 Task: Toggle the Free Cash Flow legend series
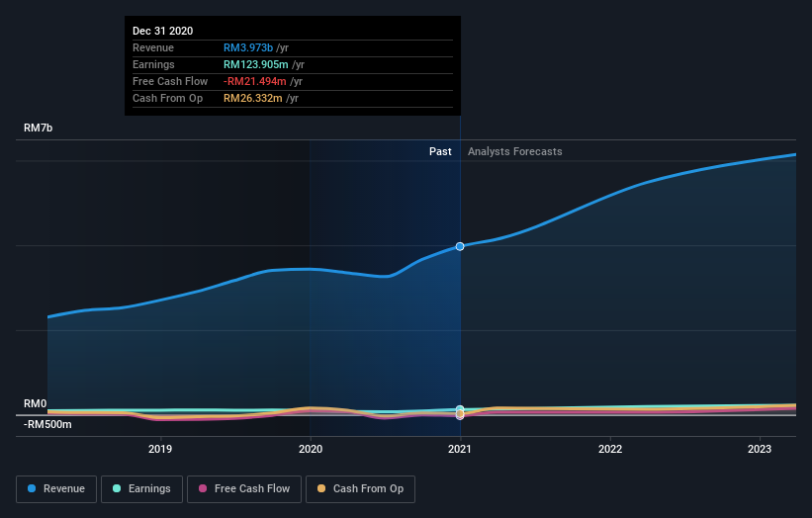click(x=244, y=489)
